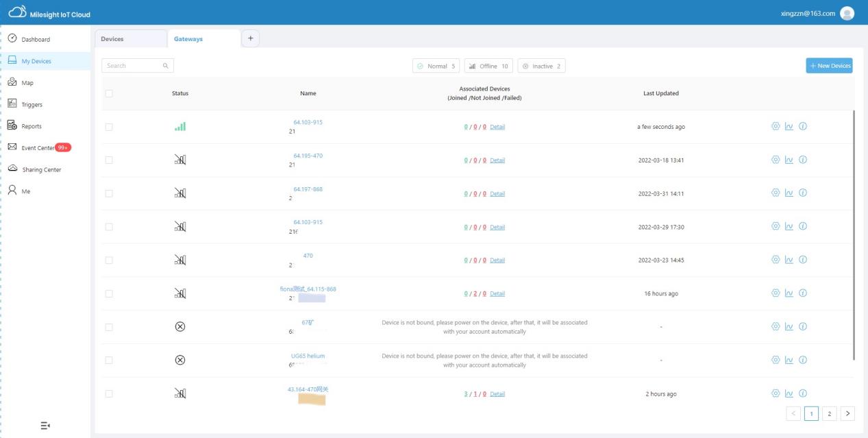
Task: Click the vertical scrollbar of gateway table
Action: click(x=854, y=235)
